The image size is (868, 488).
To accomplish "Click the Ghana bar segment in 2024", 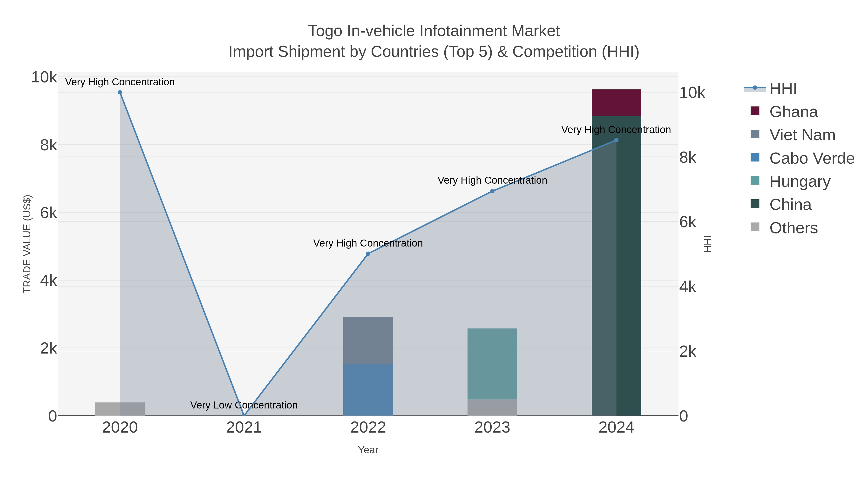I will click(x=616, y=103).
